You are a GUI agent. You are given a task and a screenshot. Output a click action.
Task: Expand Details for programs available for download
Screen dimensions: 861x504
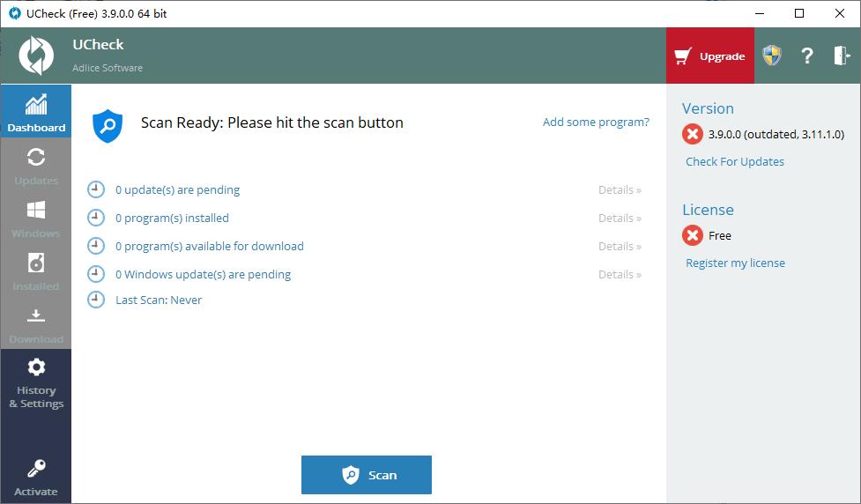[x=620, y=246]
